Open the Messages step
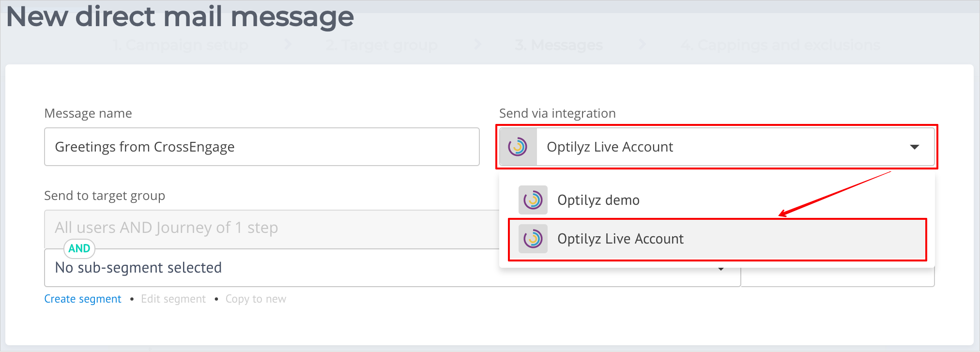This screenshot has height=352, width=980. tap(559, 45)
